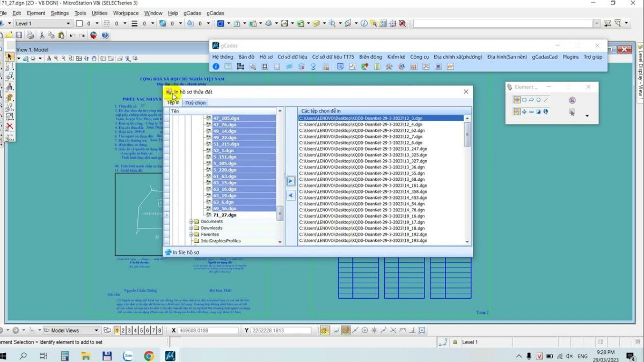The image size is (644, 362).
Task: Click the Disable Handles icon in Element Selection
Action: click(x=572, y=100)
